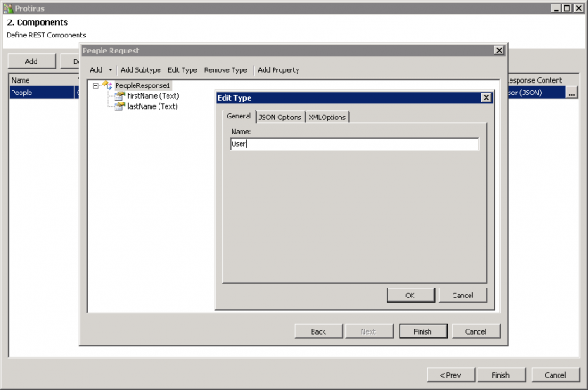This screenshot has width=588, height=390.
Task: Click Cancel in the main Protirus wizard
Action: tap(555, 375)
